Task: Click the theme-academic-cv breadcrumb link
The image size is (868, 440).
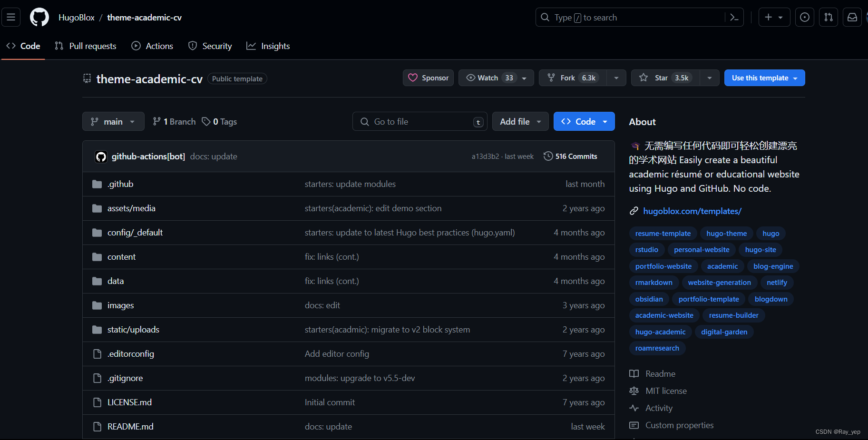Action: point(145,18)
